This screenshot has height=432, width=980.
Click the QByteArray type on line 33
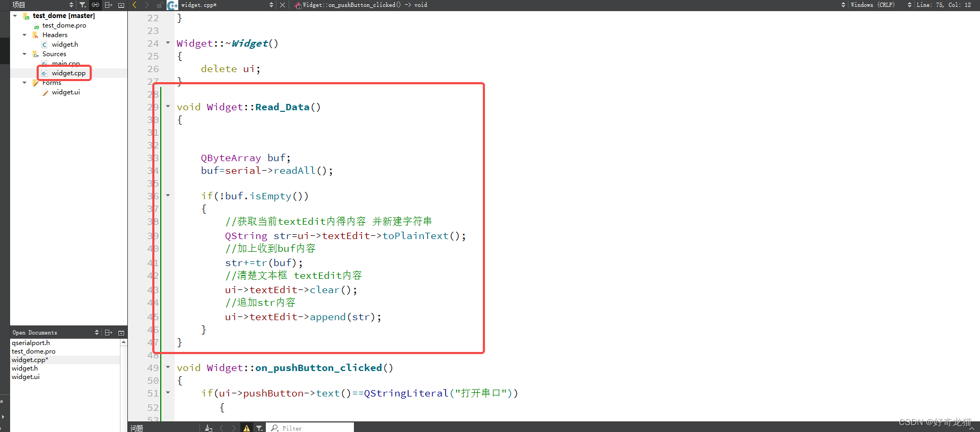click(231, 158)
